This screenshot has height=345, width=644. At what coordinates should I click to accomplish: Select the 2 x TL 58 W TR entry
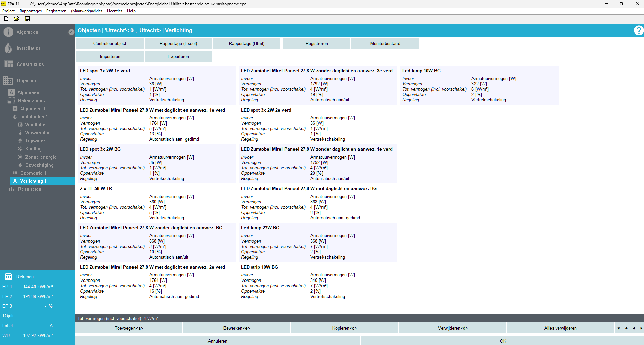(x=96, y=189)
